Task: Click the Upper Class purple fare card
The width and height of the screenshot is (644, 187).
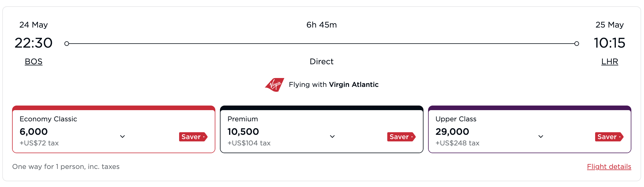Action: point(530,130)
